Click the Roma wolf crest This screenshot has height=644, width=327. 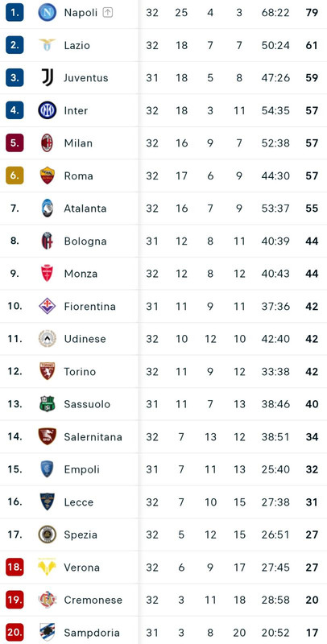click(x=48, y=175)
